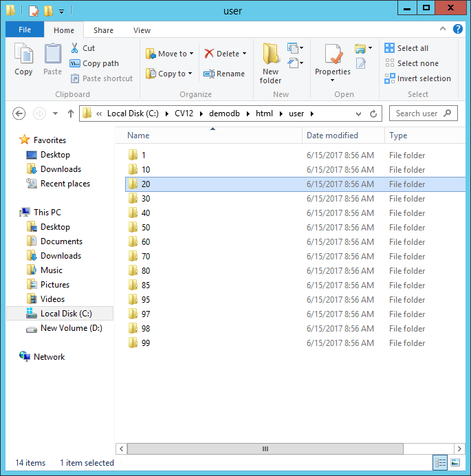471x476 pixels.
Task: Open the Easy access icon menu
Action: pyautogui.click(x=295, y=63)
